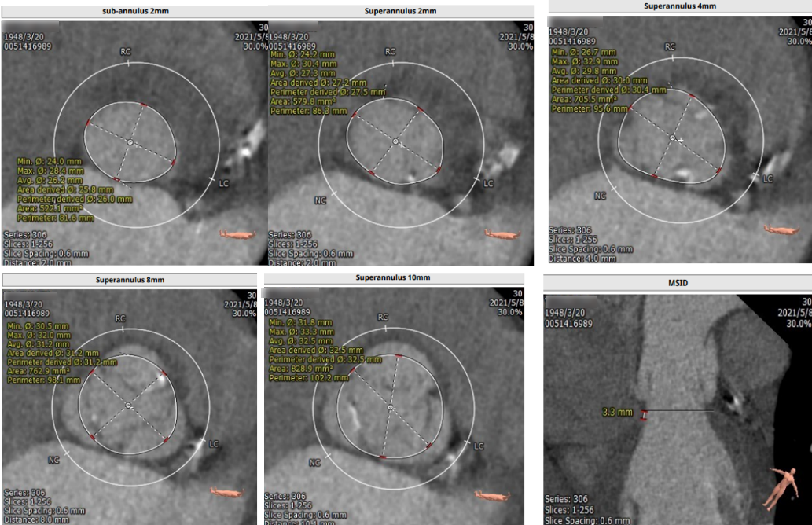Click the orientation figure in sub-annulus 2mm panel
Image resolution: width=812 pixels, height=525 pixels.
pos(237,234)
